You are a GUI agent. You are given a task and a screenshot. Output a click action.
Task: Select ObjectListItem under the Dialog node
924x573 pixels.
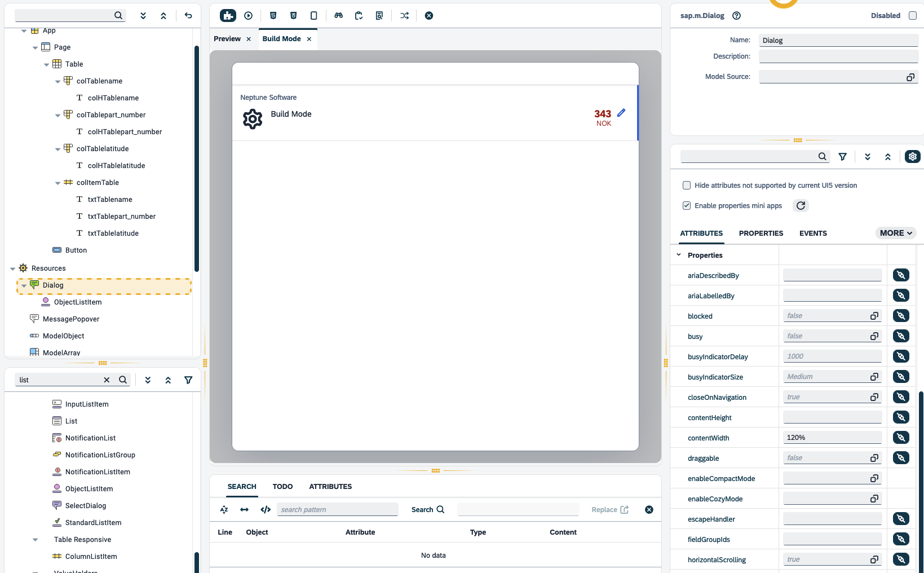click(78, 302)
